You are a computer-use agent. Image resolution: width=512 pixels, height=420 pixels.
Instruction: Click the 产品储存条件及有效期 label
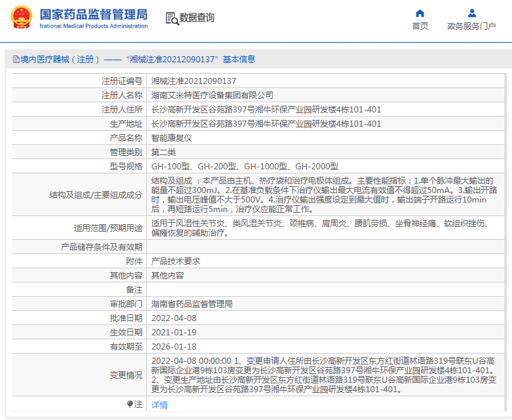tap(102, 247)
